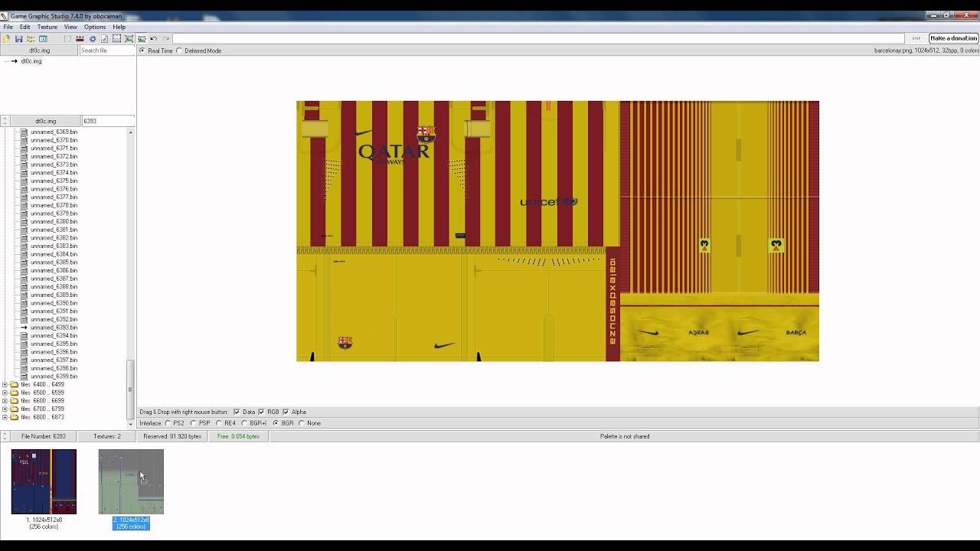This screenshot has width=980, height=551.
Task: Click the Make a donation button
Action: [x=953, y=38]
